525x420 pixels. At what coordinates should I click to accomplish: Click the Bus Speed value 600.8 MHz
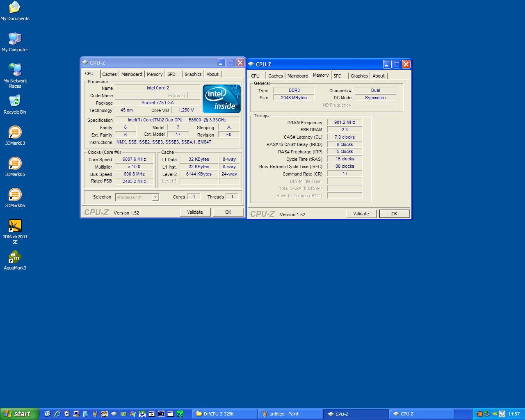(x=134, y=174)
